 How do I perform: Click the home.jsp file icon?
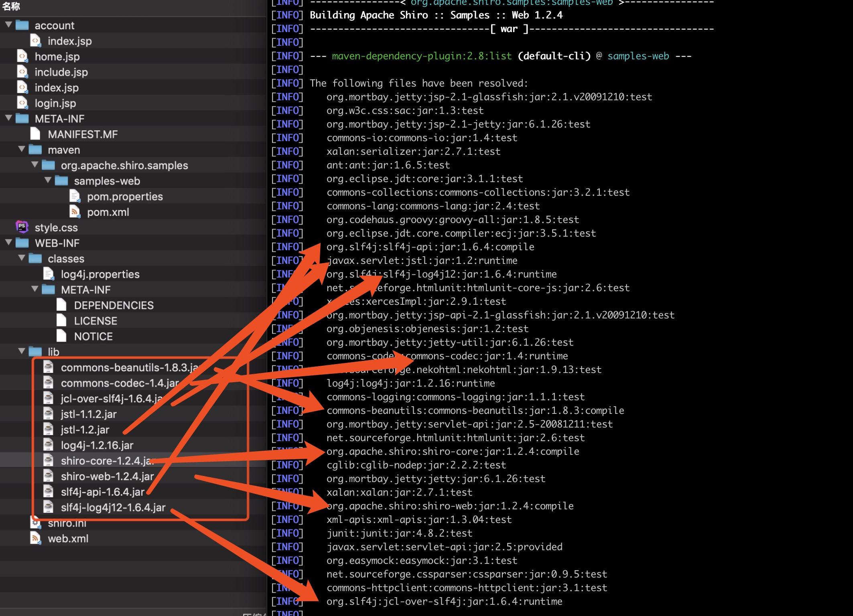coord(22,57)
